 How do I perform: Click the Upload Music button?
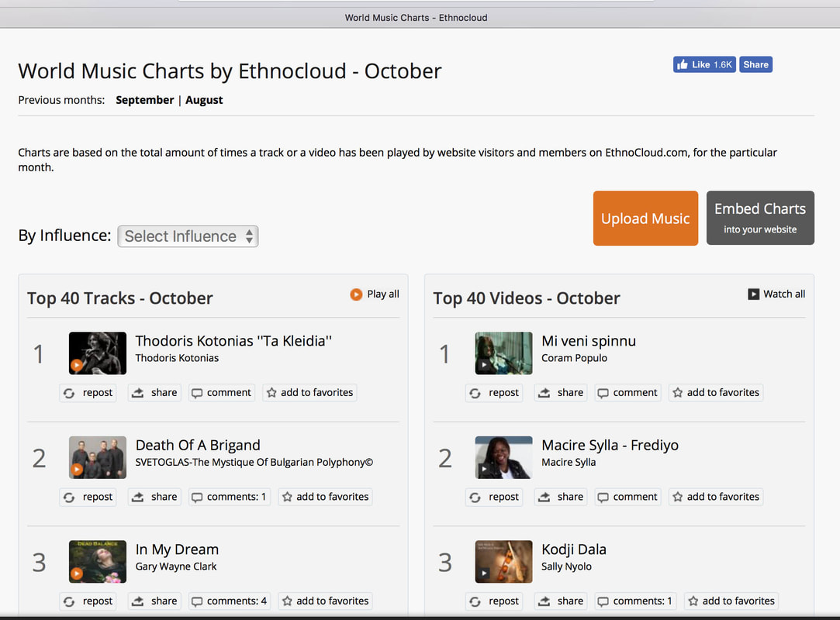(x=645, y=219)
